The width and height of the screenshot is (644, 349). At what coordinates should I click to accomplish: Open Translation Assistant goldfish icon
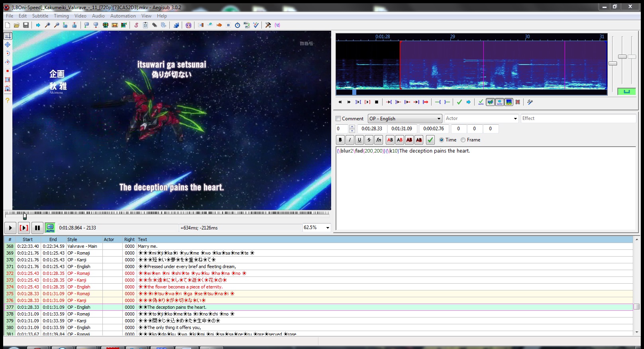click(219, 25)
